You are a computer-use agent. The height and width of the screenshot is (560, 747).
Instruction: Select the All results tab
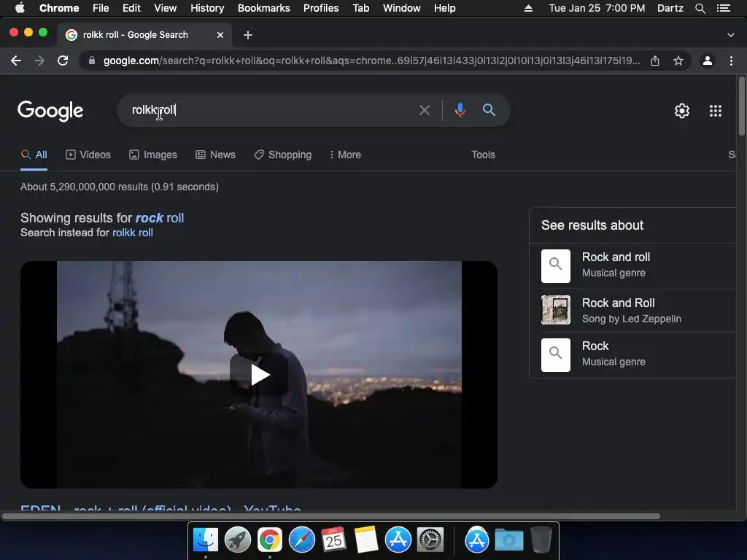coord(34,155)
